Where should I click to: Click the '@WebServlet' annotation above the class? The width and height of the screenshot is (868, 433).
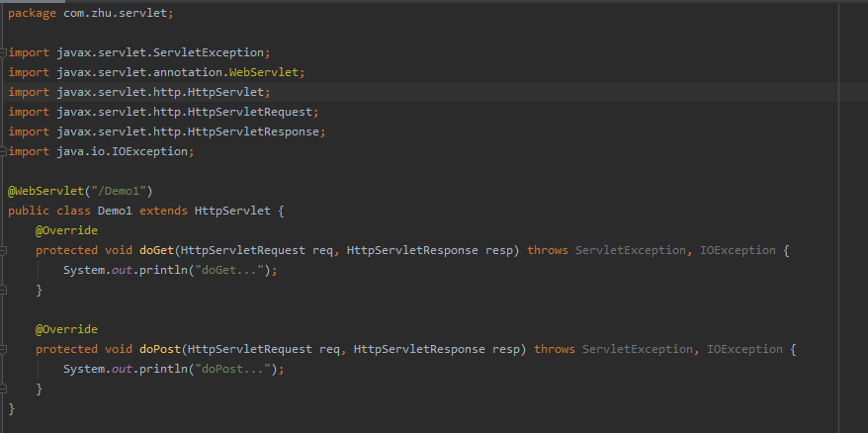45,191
